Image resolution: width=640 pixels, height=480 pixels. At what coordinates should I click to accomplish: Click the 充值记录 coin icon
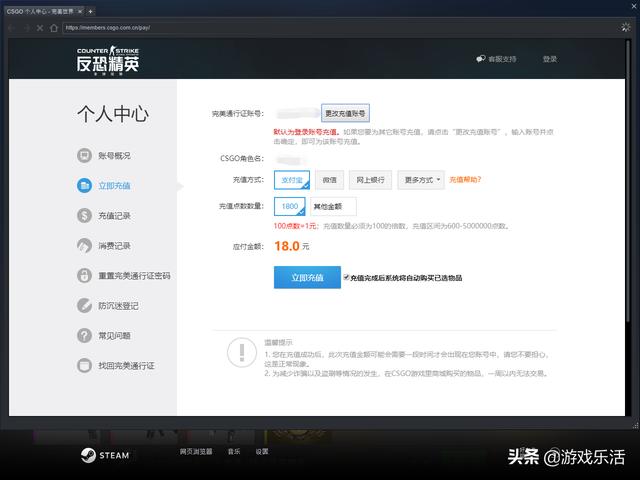point(84,216)
